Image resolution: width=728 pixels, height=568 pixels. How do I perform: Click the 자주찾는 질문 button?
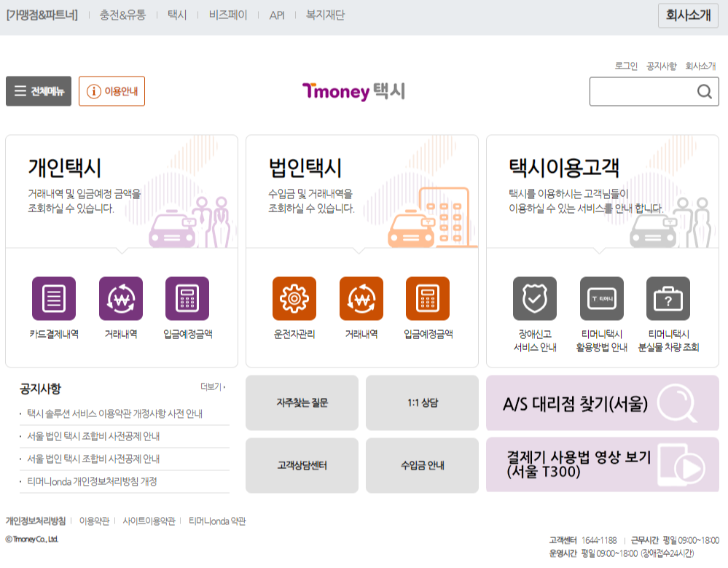click(302, 402)
